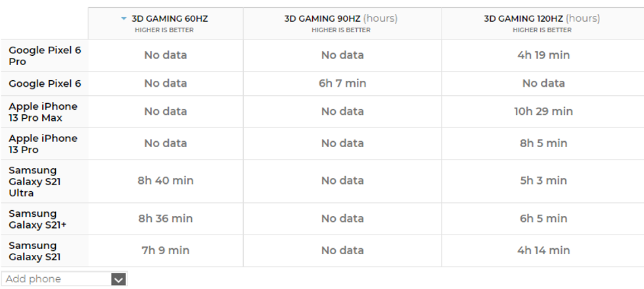Image resolution: width=644 pixels, height=289 pixels.
Task: Select the Google Pixel 6 Pro row label
Action: pos(45,56)
